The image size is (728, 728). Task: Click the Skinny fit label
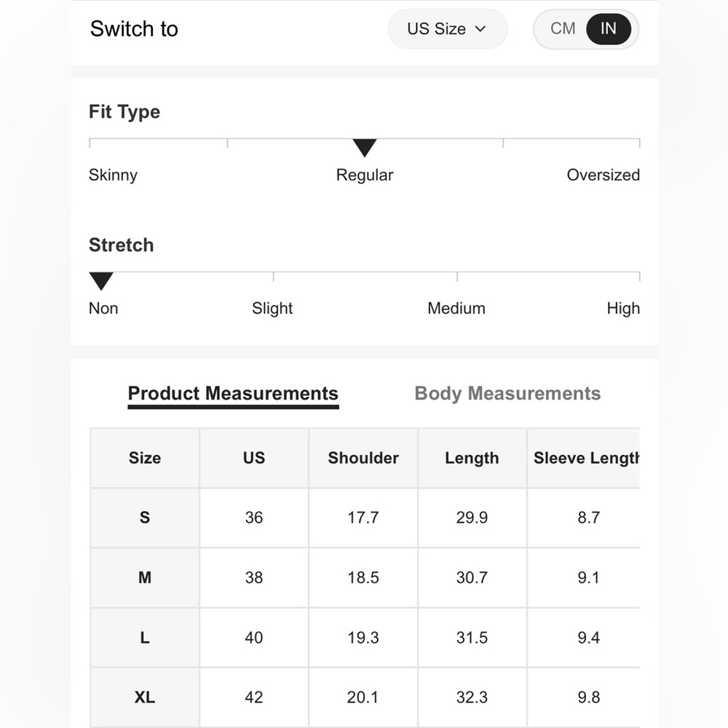pyautogui.click(x=113, y=175)
